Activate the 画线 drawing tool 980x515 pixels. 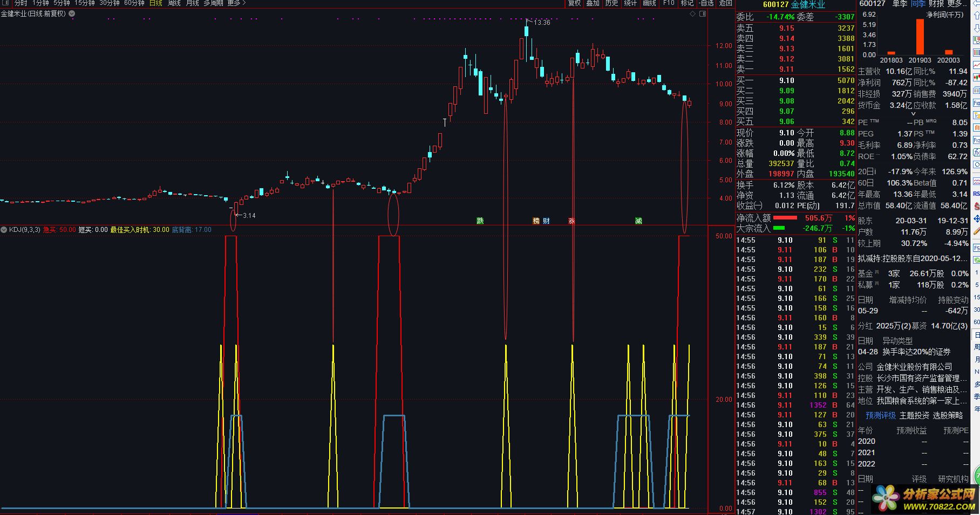(x=649, y=3)
